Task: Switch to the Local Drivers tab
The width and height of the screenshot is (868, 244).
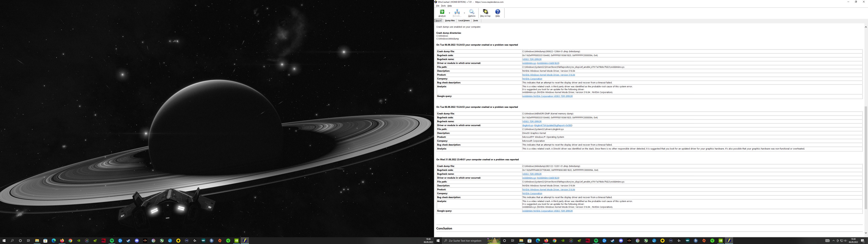Action: pos(464,21)
